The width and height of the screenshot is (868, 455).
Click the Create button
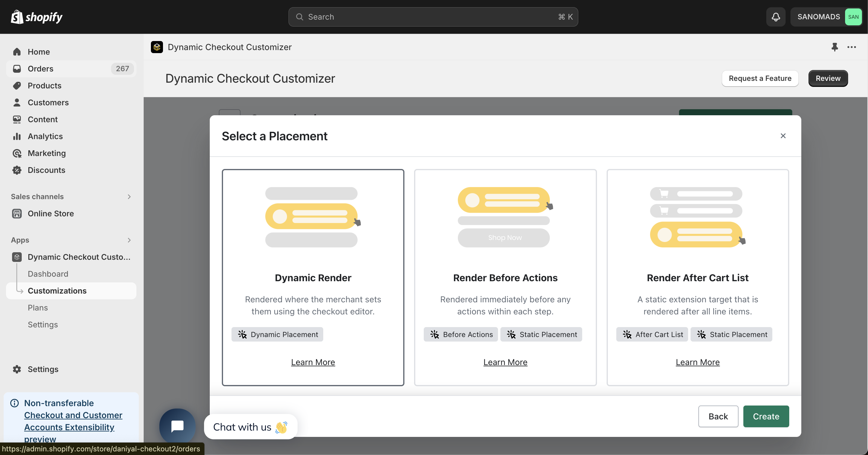click(766, 416)
